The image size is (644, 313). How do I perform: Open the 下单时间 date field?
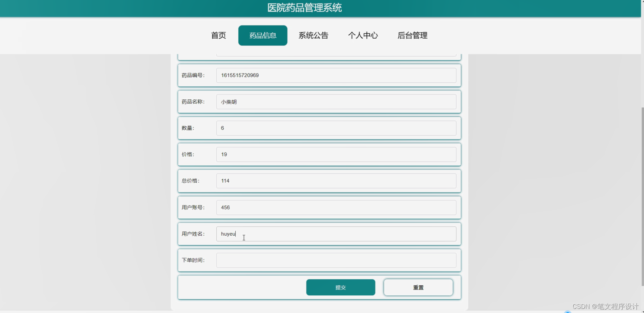[x=336, y=260]
